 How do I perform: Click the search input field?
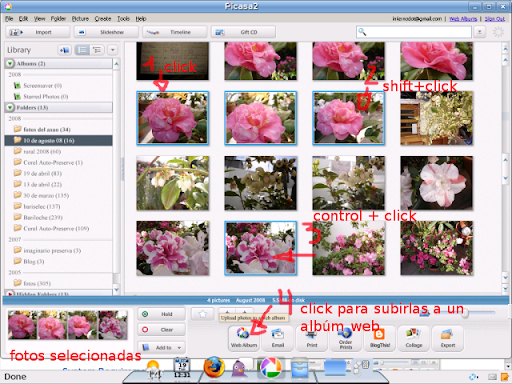point(414,32)
